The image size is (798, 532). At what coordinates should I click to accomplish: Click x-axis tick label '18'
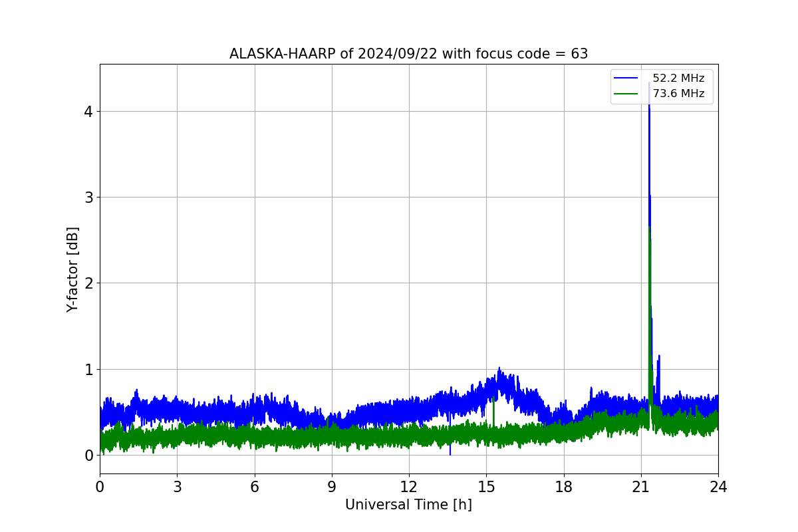coord(563,487)
